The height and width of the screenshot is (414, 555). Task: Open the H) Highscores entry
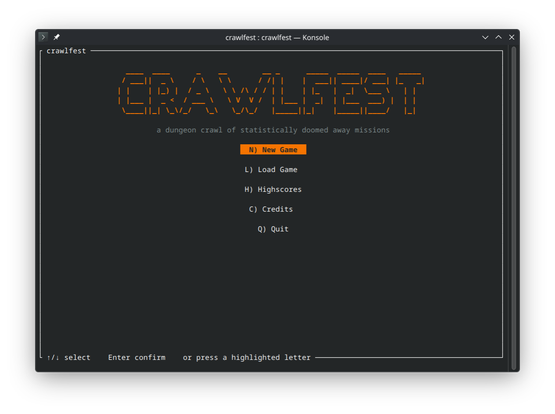click(273, 189)
